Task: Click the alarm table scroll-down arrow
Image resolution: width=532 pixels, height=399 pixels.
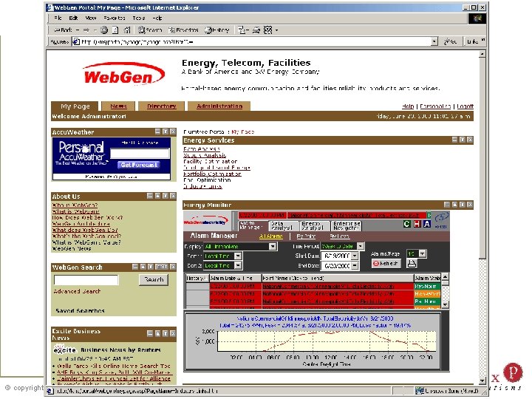Action: click(445, 304)
